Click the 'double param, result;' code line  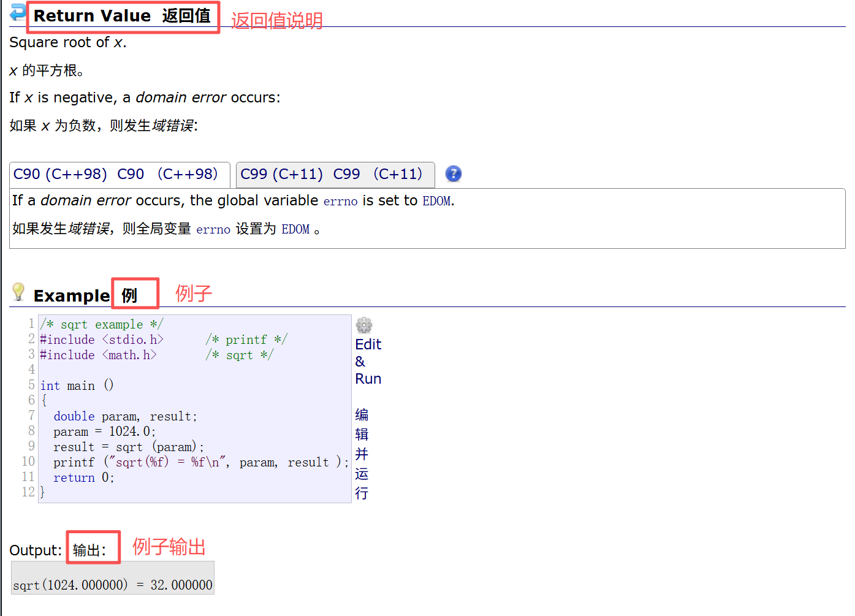click(125, 417)
